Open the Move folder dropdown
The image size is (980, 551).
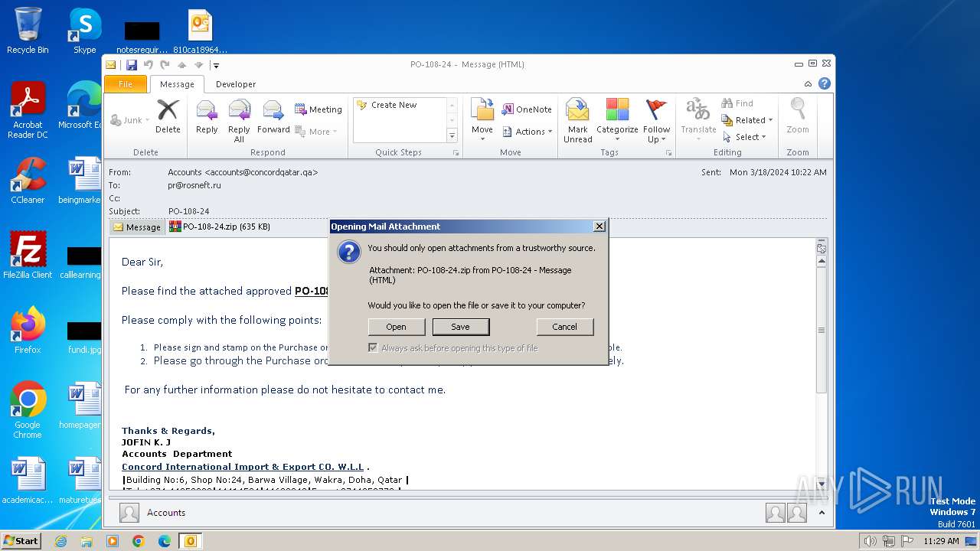(x=482, y=120)
